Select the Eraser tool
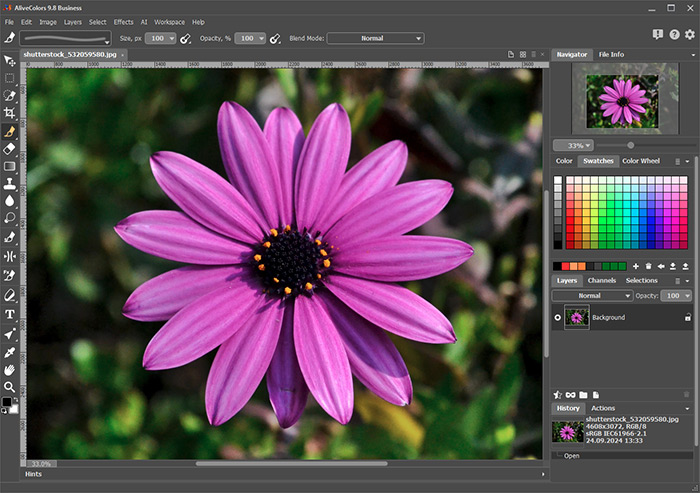The width and height of the screenshot is (700, 493). [x=9, y=149]
